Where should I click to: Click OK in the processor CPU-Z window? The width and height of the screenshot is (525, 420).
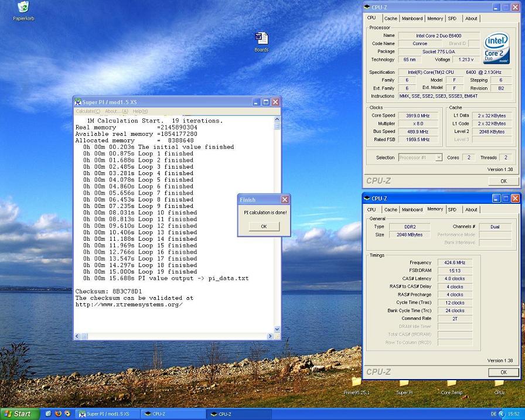point(503,181)
